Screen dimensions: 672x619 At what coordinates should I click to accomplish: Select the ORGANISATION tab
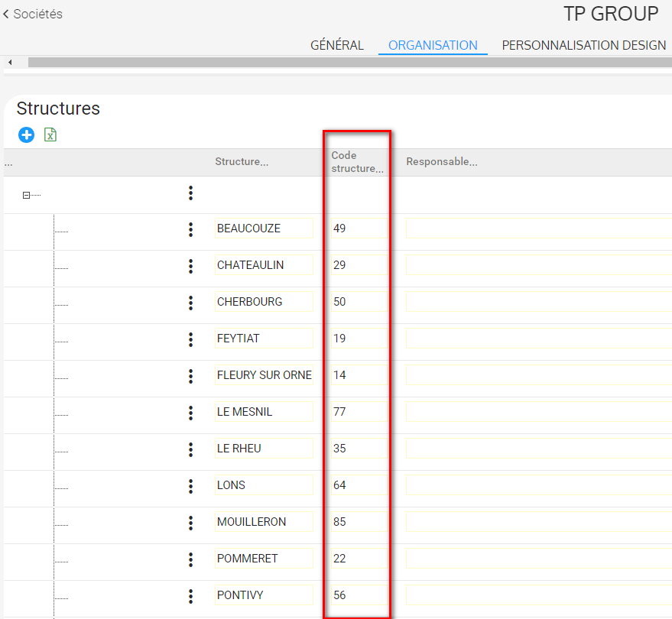(433, 45)
